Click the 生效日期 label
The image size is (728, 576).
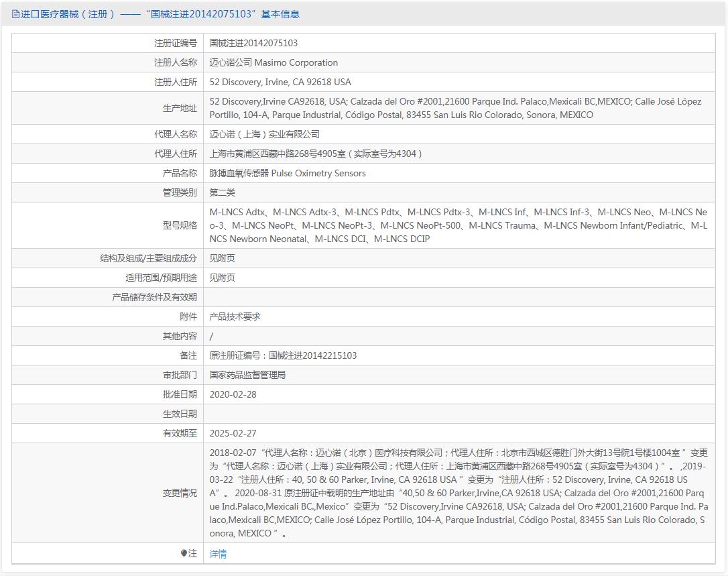pos(180,414)
